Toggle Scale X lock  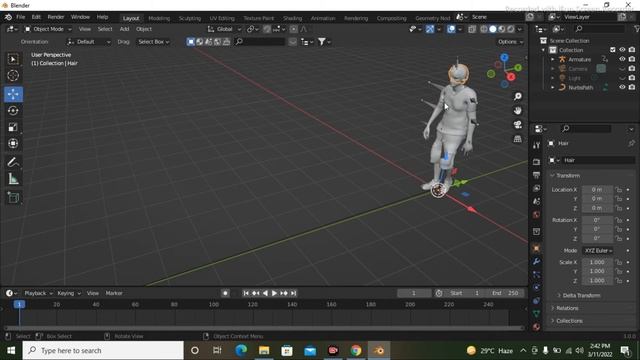pos(619,262)
